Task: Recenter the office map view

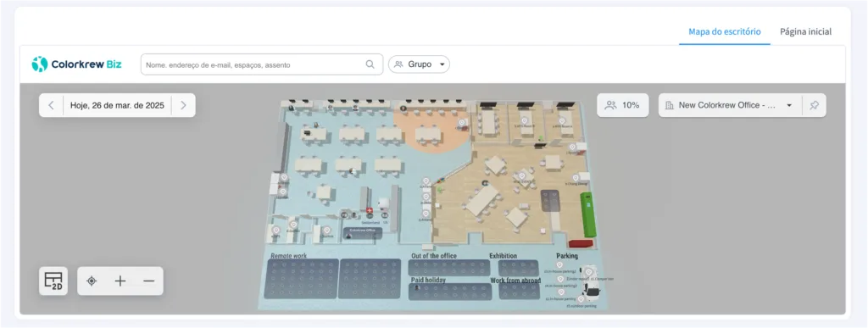Action: [x=92, y=281]
